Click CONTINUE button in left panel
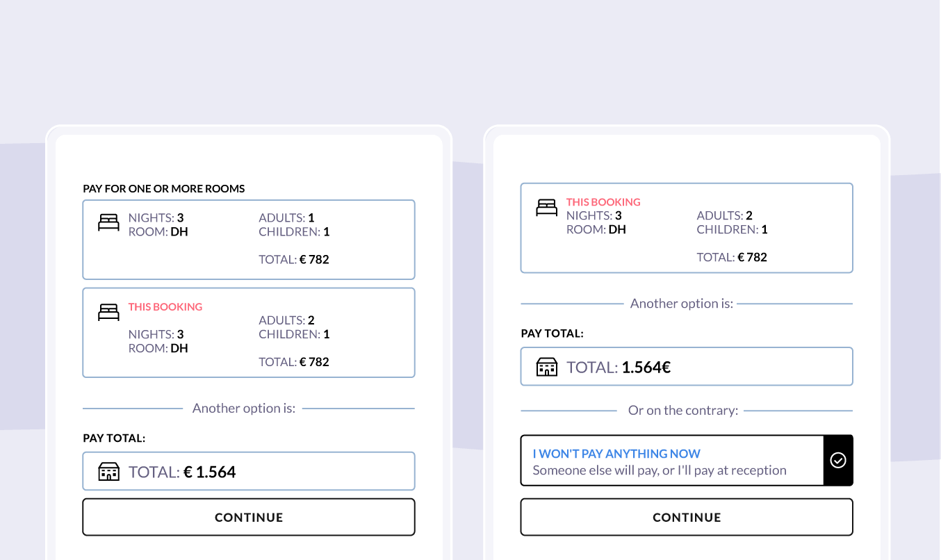941x560 pixels. click(249, 517)
